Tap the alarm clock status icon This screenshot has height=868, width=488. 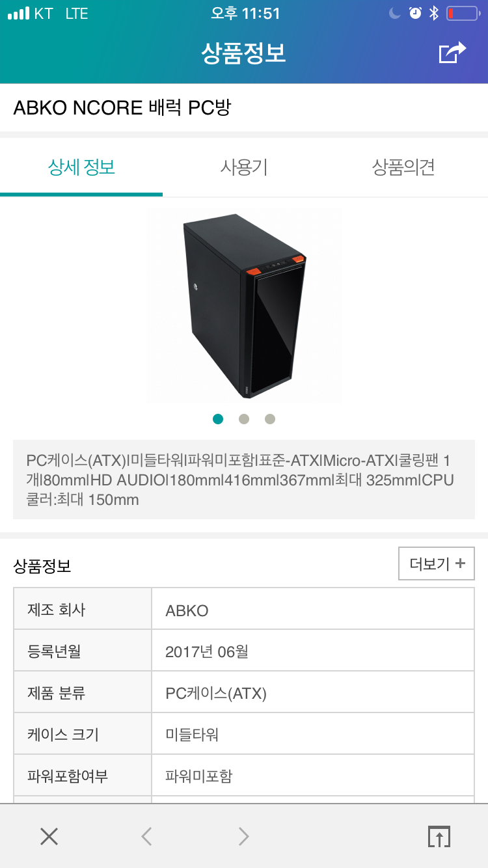coord(415,13)
